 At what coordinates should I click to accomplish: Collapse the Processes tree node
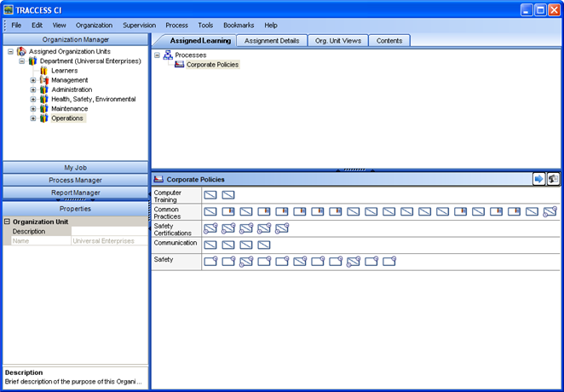point(157,55)
